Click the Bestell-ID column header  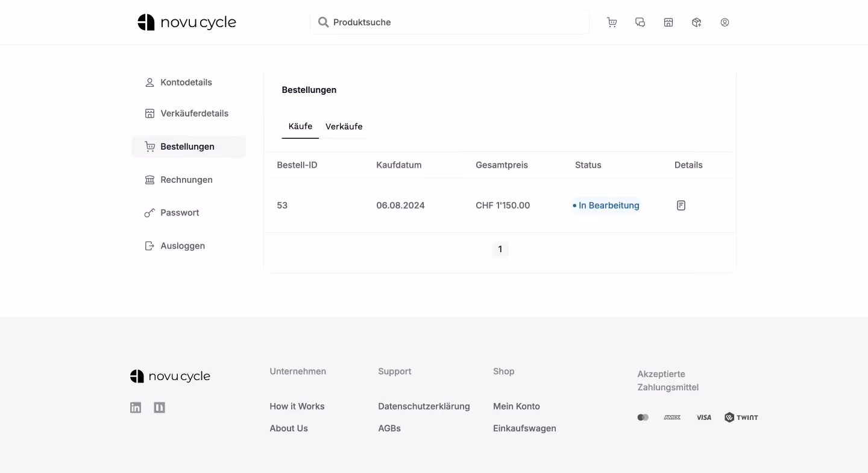(297, 165)
